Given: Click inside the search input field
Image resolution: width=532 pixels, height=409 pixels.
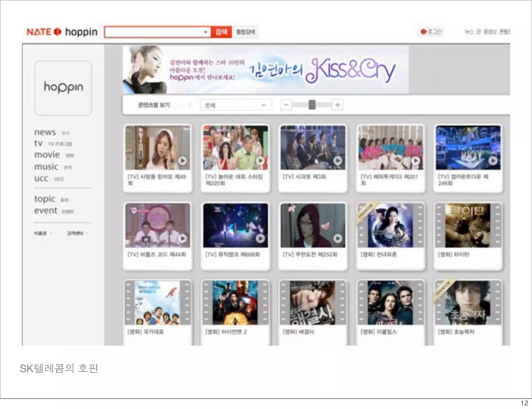Looking at the screenshot, I should (x=153, y=32).
